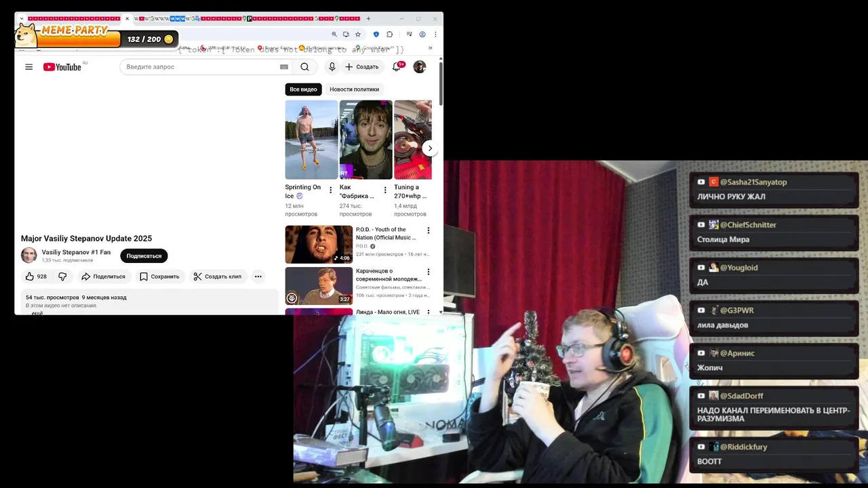
Task: Expand description with 'ещё'
Action: (37, 313)
